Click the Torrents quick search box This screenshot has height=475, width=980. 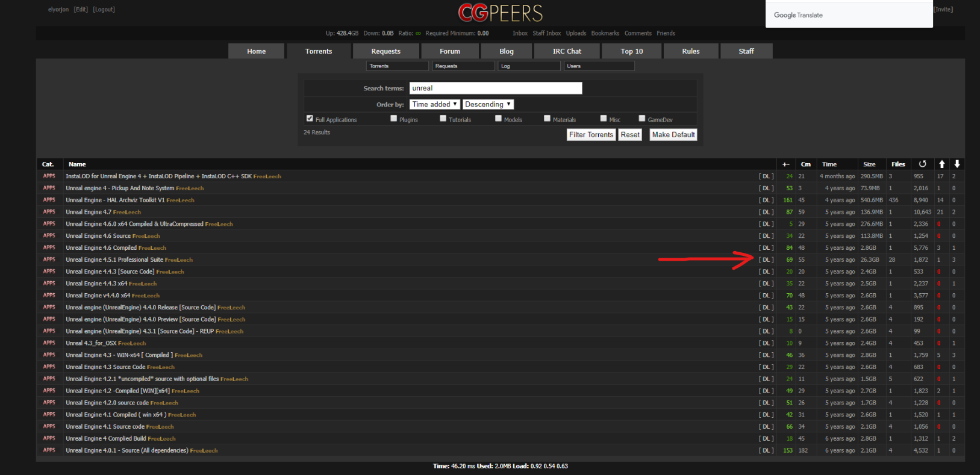398,66
